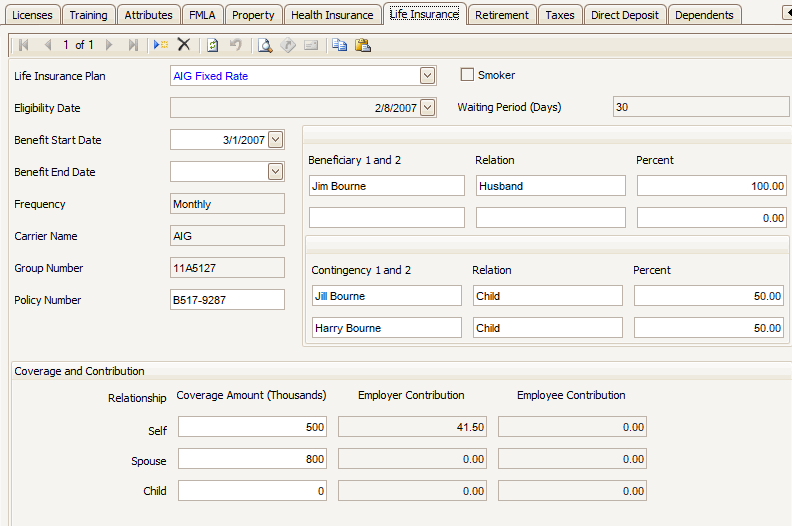
Task: Click the magnifier search icon in toolbar
Action: [x=265, y=45]
